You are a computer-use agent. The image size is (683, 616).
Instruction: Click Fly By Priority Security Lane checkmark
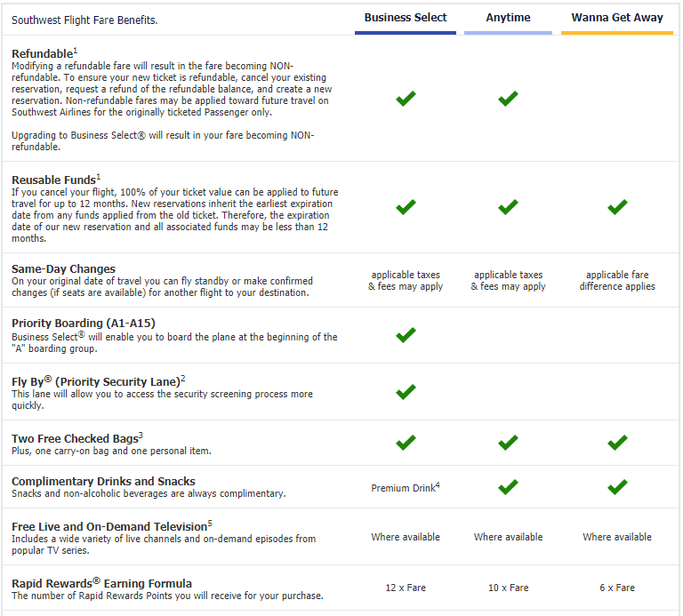pyautogui.click(x=406, y=391)
